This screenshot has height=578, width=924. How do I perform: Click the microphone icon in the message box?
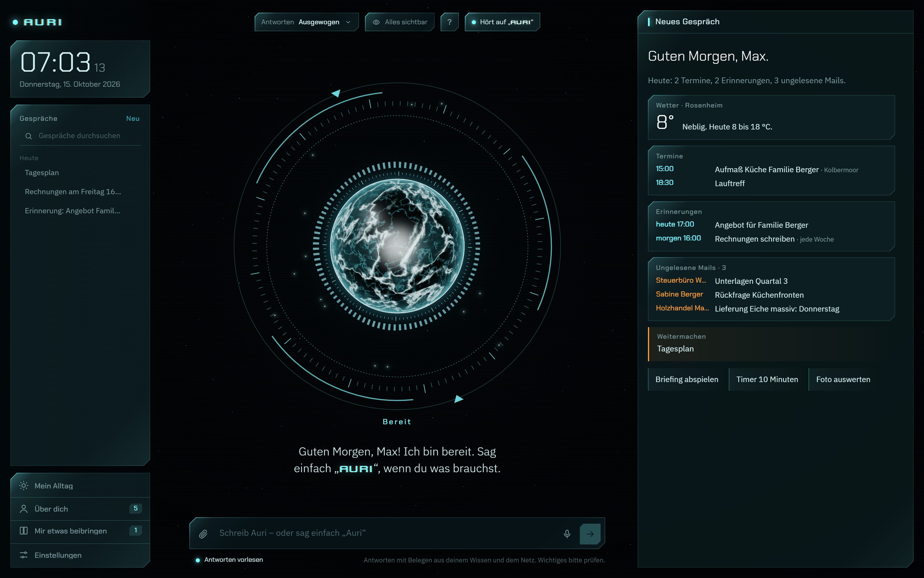pyautogui.click(x=567, y=534)
